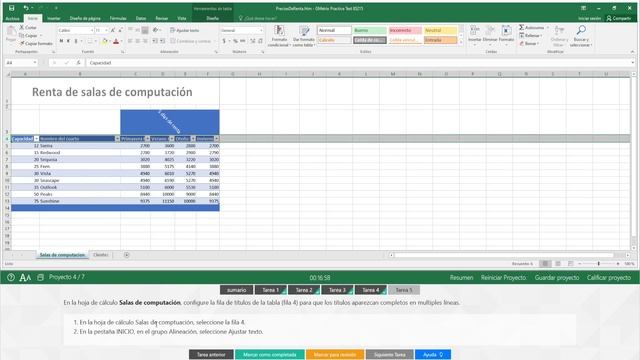Click the decrease indent icon
Image resolution: width=640 pixels, height=360 pixels.
click(x=155, y=41)
